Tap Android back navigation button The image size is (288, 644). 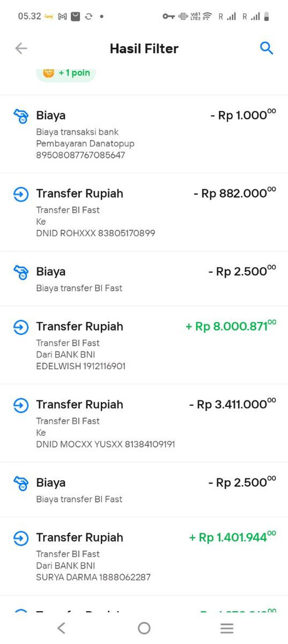[x=61, y=628]
